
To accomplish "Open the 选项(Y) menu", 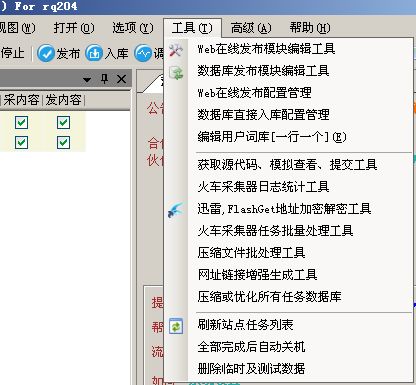I will 133,28.
